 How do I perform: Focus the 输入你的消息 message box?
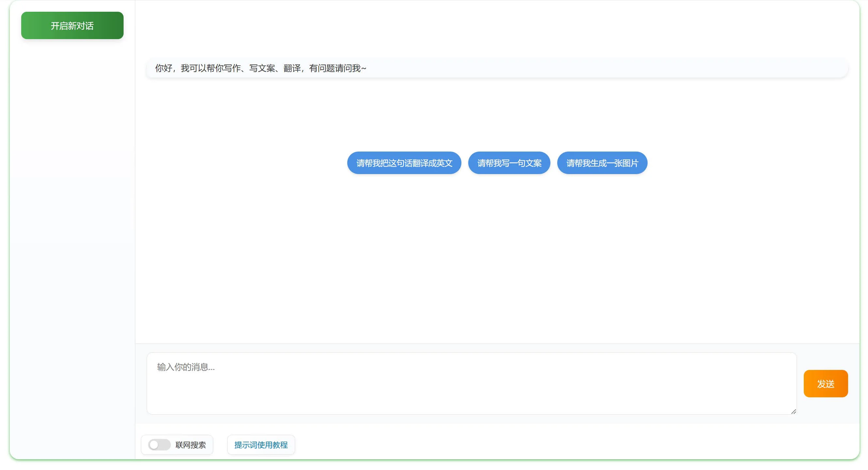coord(471,383)
